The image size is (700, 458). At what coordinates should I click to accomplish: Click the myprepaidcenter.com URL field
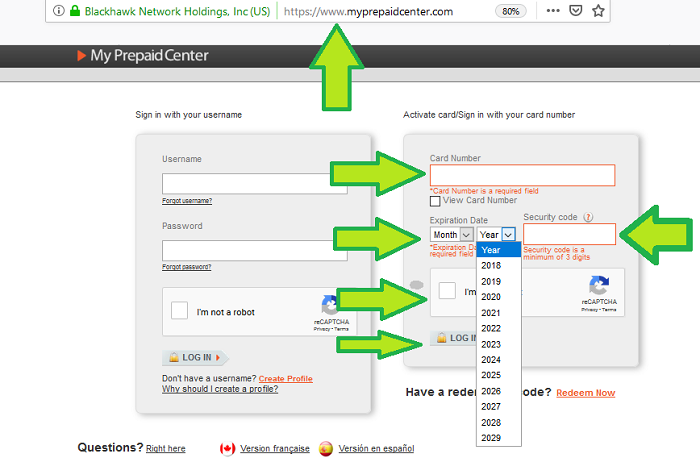click(x=368, y=11)
